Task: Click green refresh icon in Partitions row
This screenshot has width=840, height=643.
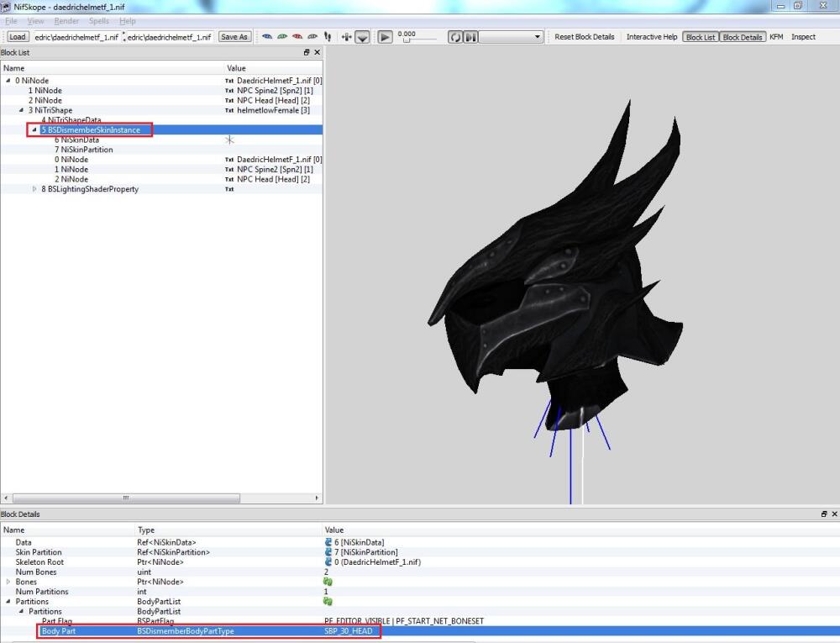Action: click(328, 601)
